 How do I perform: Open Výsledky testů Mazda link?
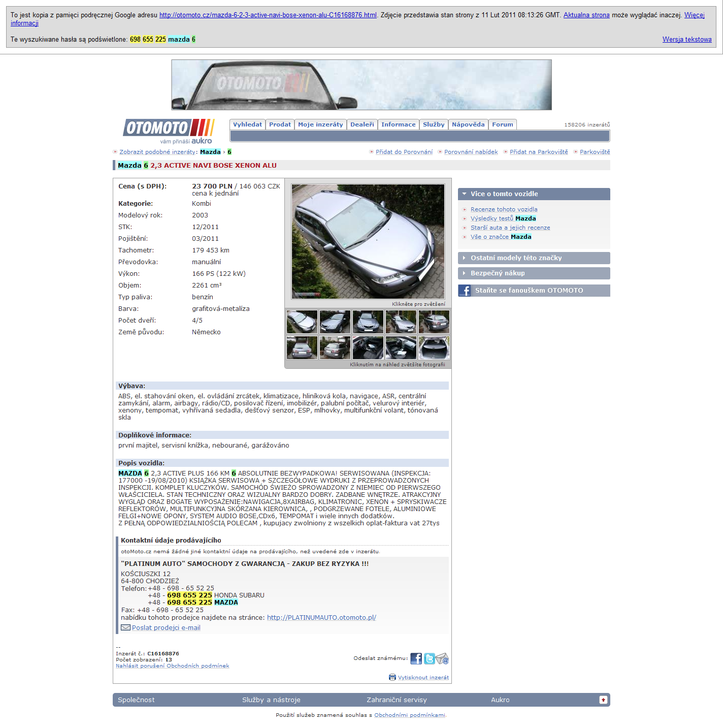[503, 218]
